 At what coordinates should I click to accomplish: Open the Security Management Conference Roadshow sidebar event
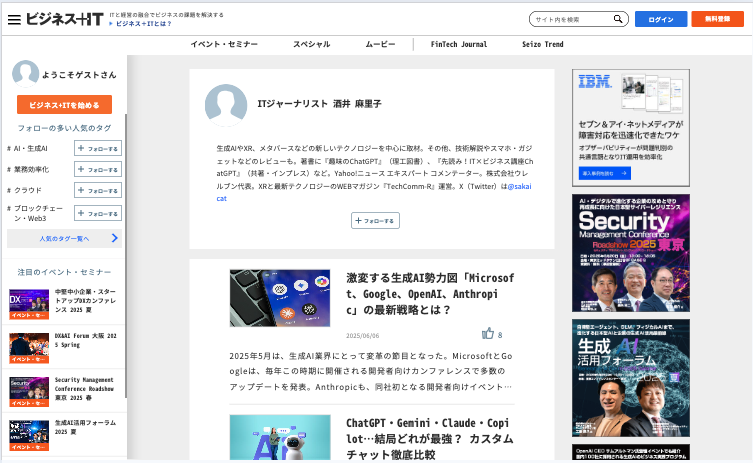click(85, 389)
